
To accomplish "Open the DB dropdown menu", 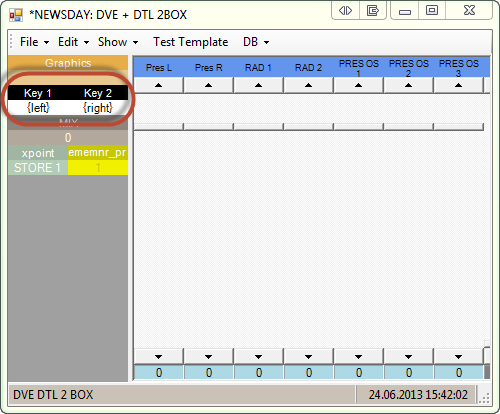I will (x=256, y=42).
